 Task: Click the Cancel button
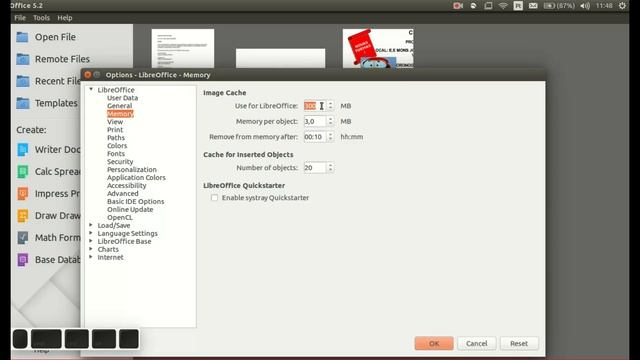tap(476, 343)
